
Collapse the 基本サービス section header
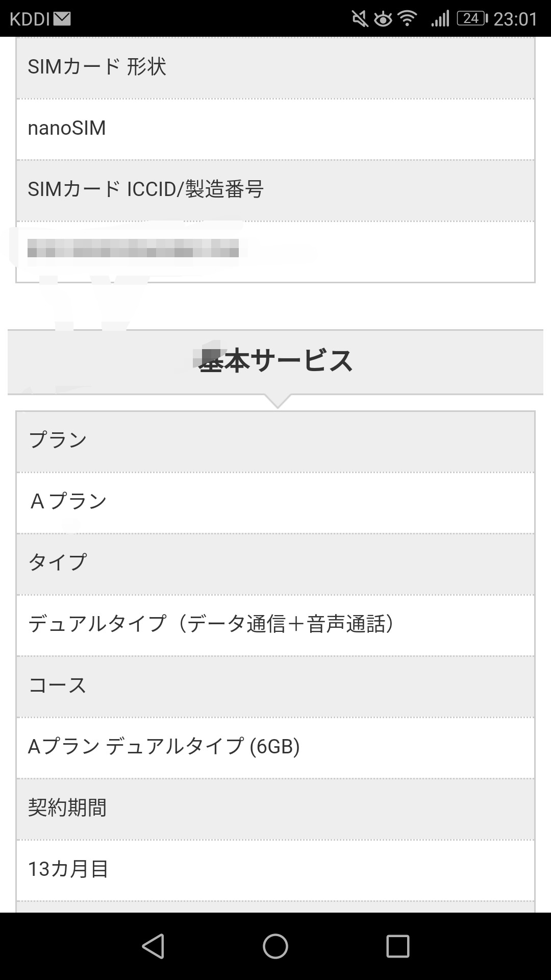point(275,361)
